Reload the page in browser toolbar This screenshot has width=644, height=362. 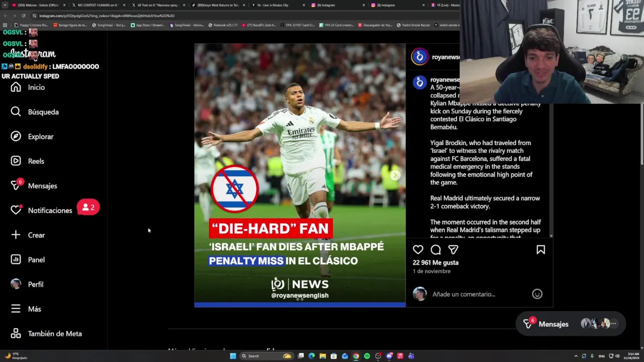23,16
